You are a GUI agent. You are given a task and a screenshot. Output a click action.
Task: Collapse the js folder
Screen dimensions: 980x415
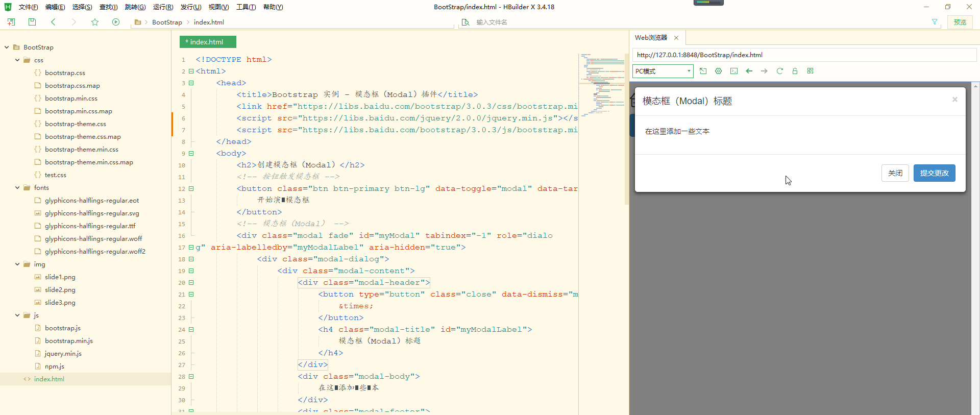(17, 315)
